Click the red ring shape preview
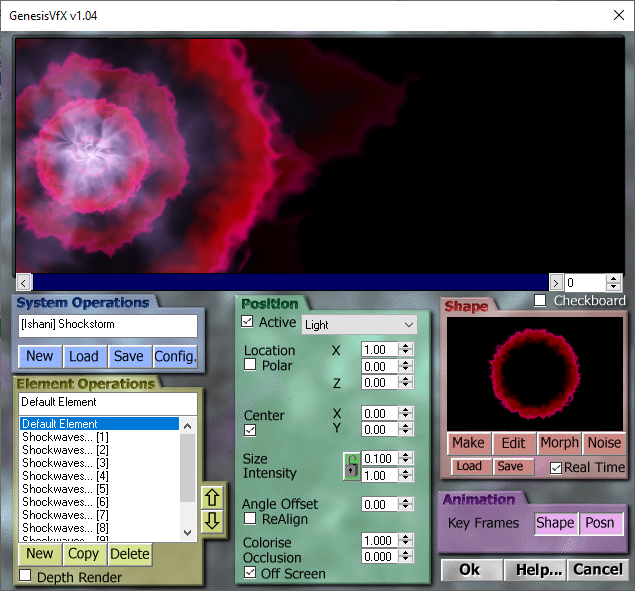This screenshot has height=591, width=635. 535,373
